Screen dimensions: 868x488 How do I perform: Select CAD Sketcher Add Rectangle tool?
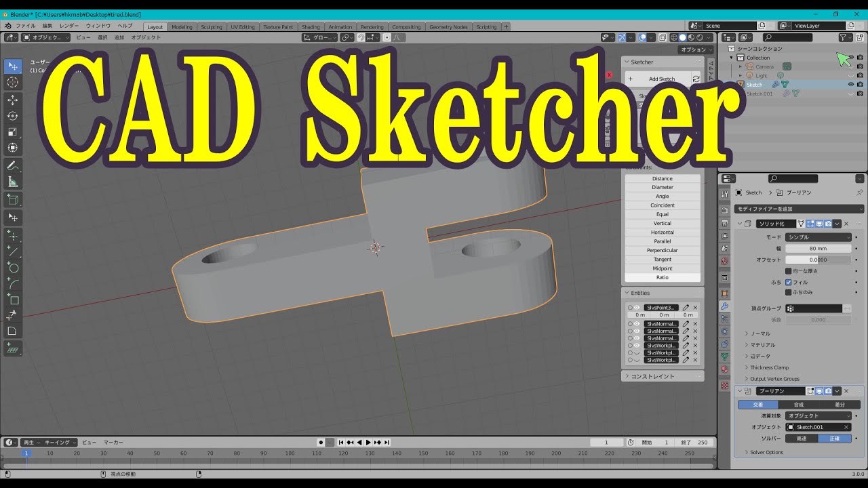13,300
